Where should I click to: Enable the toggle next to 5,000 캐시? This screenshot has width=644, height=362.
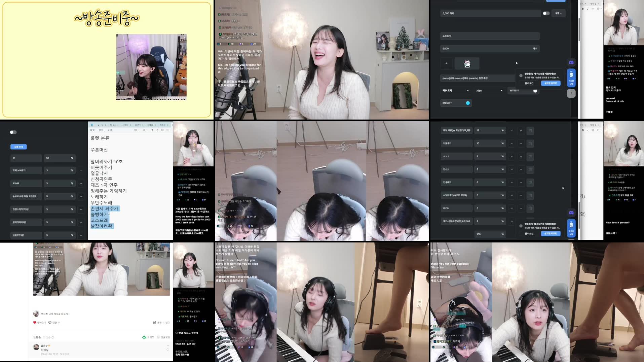546,13
